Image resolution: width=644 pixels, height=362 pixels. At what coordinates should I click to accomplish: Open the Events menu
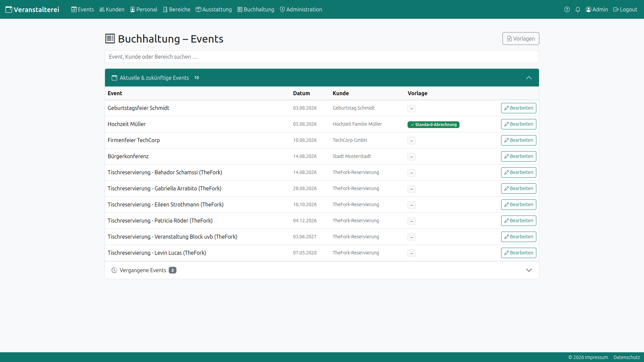tap(83, 9)
